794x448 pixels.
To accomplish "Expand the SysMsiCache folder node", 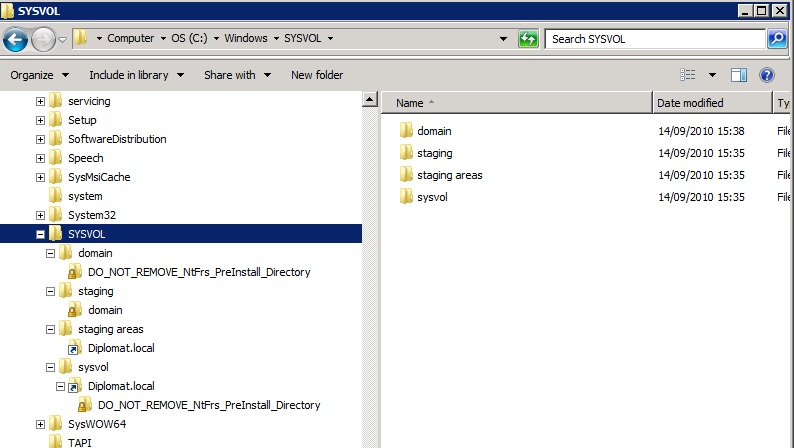I will (x=41, y=177).
